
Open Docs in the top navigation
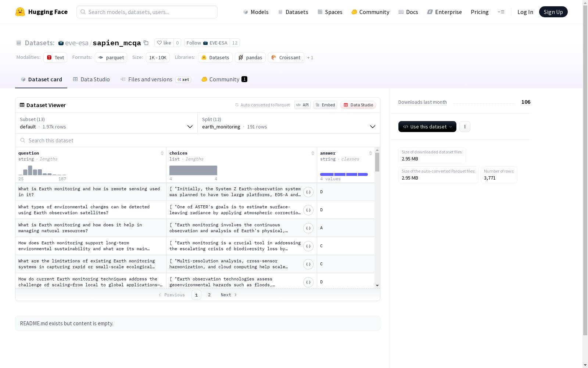408,12
